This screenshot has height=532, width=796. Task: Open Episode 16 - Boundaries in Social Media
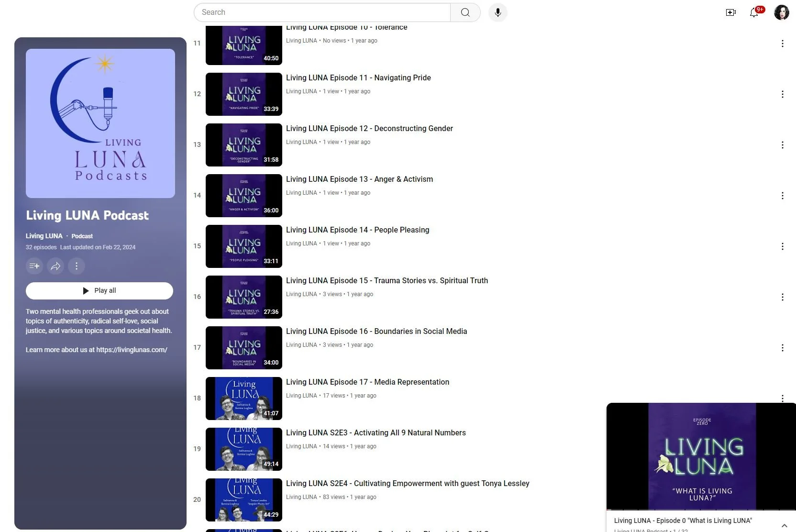click(376, 331)
